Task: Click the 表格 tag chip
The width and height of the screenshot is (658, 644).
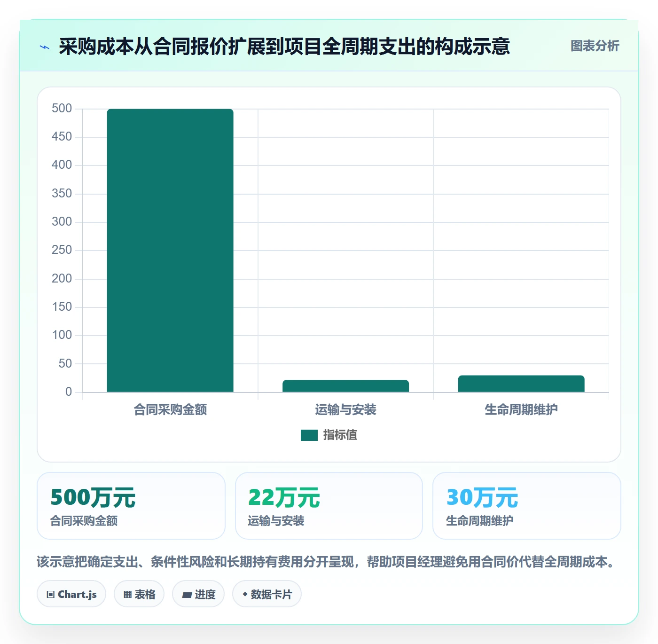Action: 139,594
